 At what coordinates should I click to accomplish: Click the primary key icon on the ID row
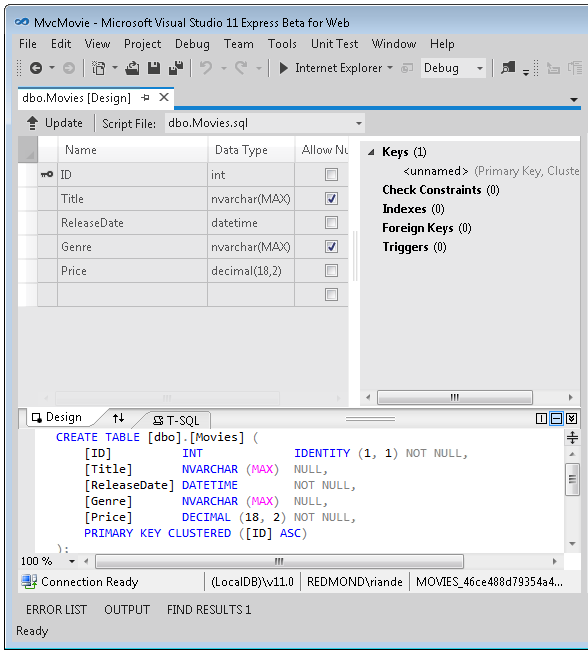pos(47,174)
